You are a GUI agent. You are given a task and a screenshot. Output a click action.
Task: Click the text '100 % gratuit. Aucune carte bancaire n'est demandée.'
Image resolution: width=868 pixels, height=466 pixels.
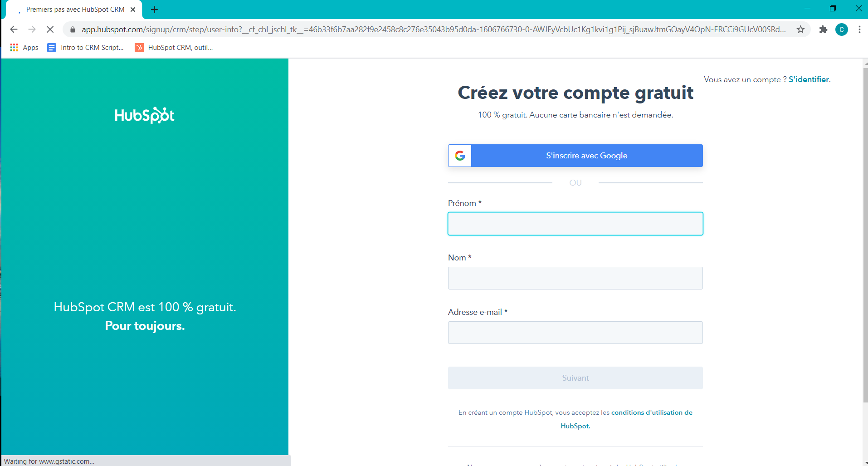[x=575, y=115]
